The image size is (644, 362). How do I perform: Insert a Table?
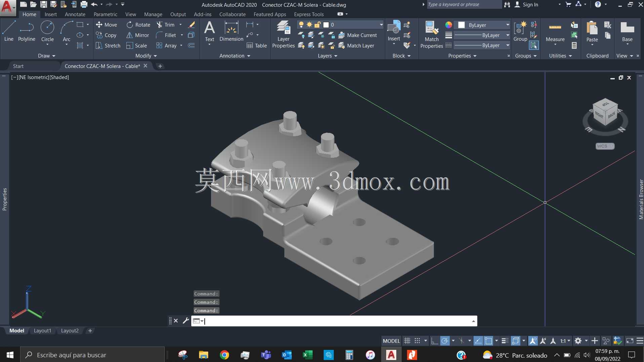tap(257, 45)
